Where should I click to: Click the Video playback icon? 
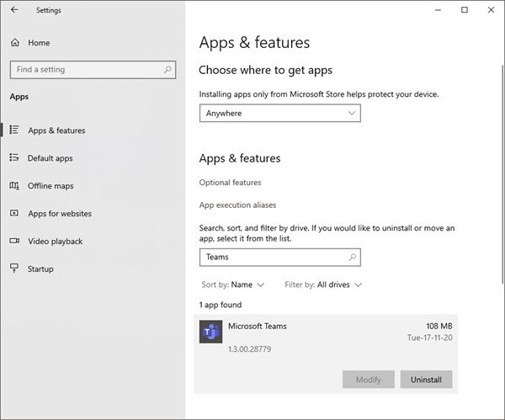click(x=14, y=242)
